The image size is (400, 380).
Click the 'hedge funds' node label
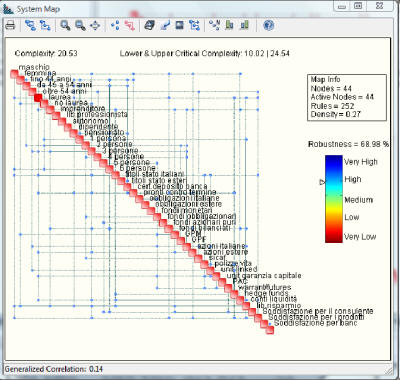click(266, 293)
